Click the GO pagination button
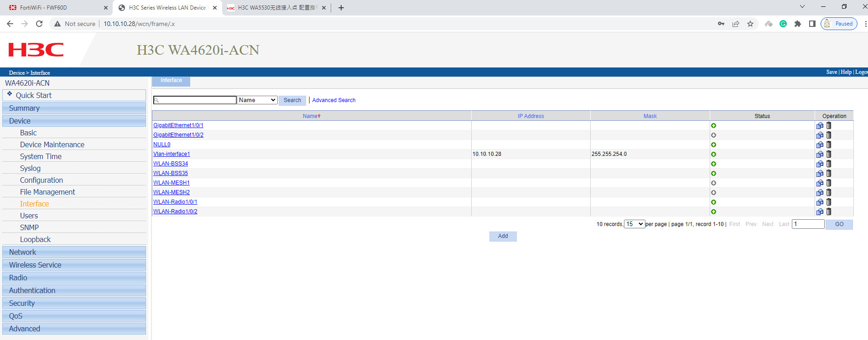This screenshot has height=340, width=868. click(839, 224)
